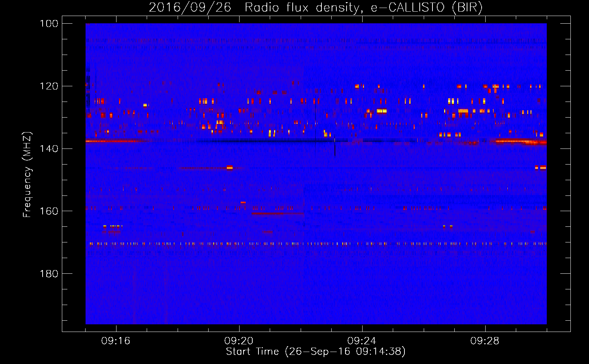Click the '09:20' time tick label
589x364 pixels.
point(239,341)
